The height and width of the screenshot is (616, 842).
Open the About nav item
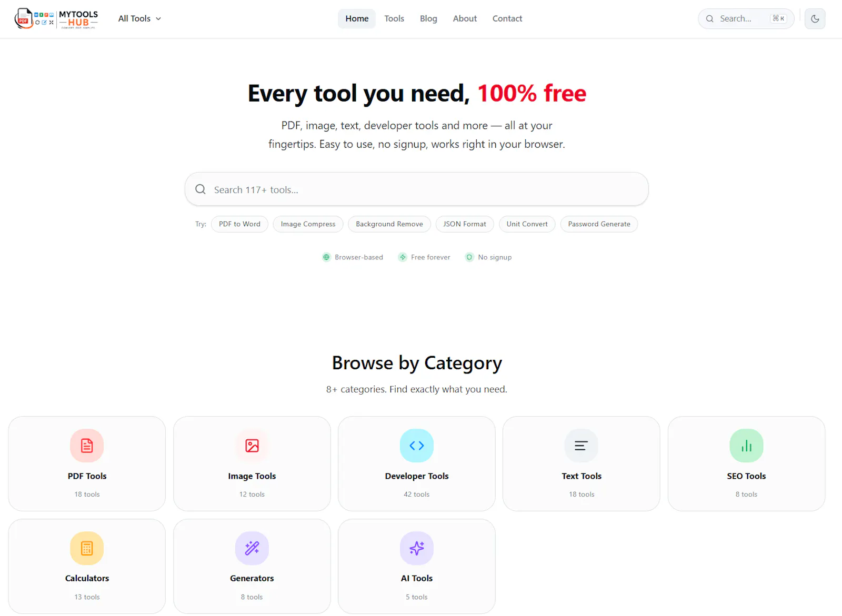click(x=465, y=18)
